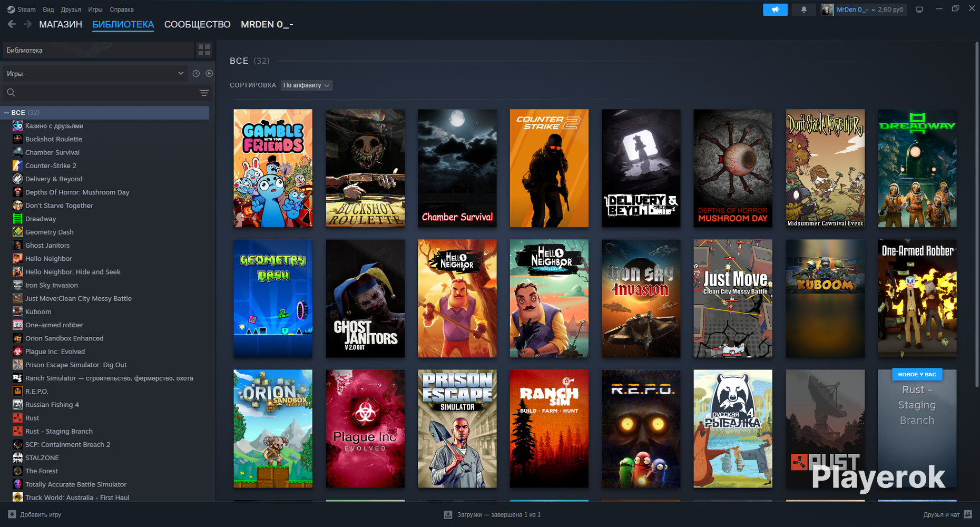Viewport: 980px width, 527px height.
Task: Click the Big Picture monitor icon
Action: pyautogui.click(x=919, y=9)
